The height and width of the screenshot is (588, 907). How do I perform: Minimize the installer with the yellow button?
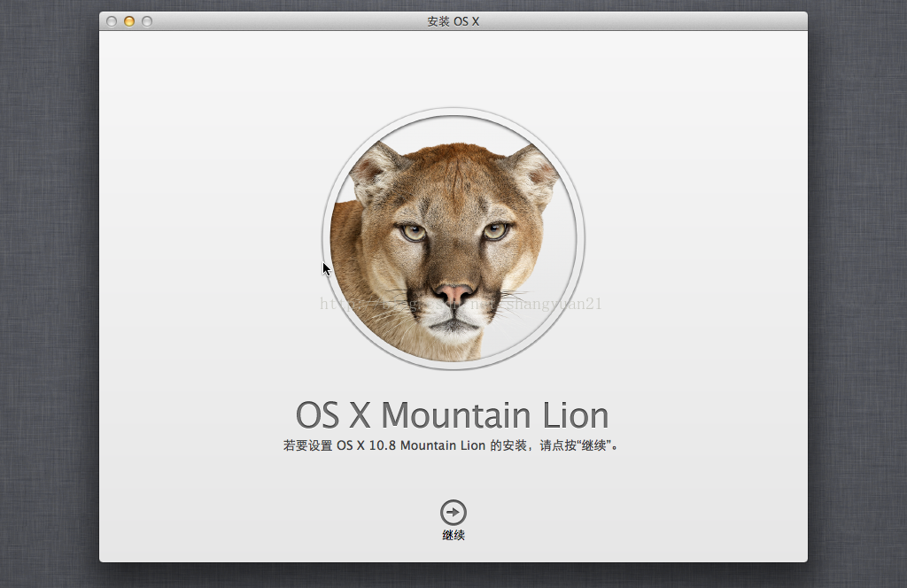[x=129, y=21]
